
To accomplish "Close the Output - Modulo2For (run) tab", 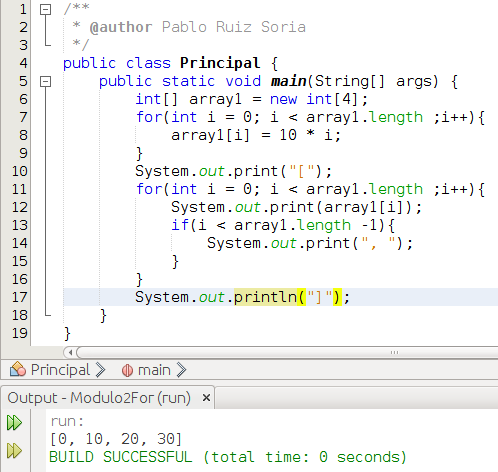I will [x=206, y=397].
